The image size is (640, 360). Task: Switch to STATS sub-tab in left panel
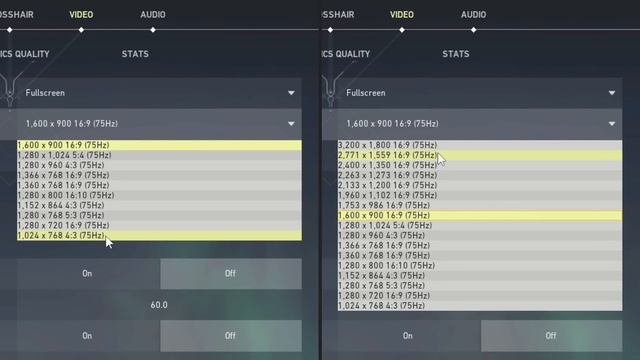135,54
